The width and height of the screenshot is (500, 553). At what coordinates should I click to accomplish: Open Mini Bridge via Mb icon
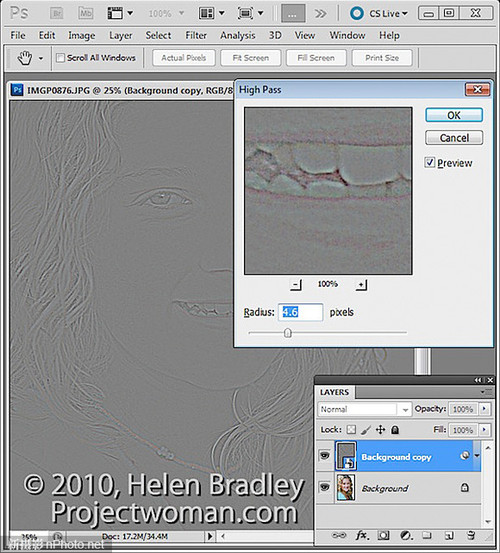click(x=85, y=13)
